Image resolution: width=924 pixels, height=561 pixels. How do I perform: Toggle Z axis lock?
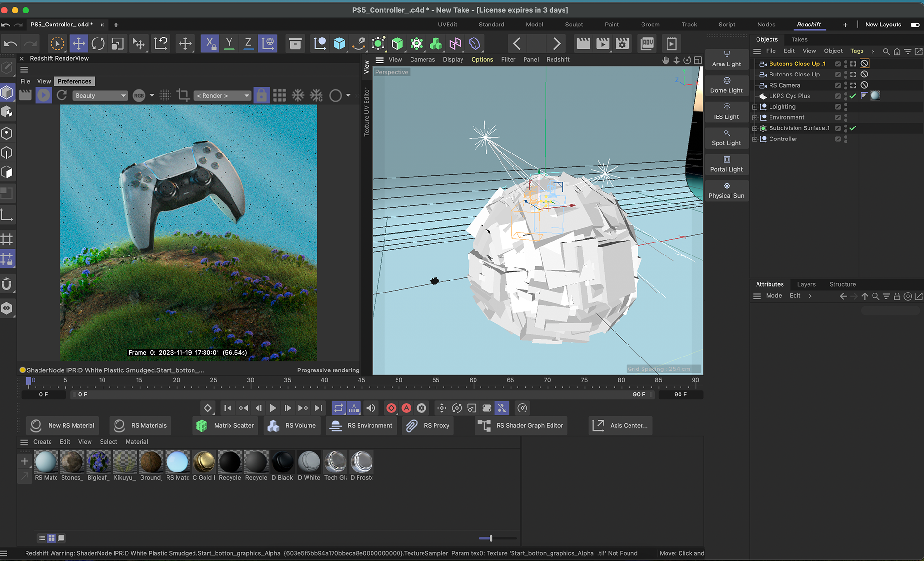(248, 44)
